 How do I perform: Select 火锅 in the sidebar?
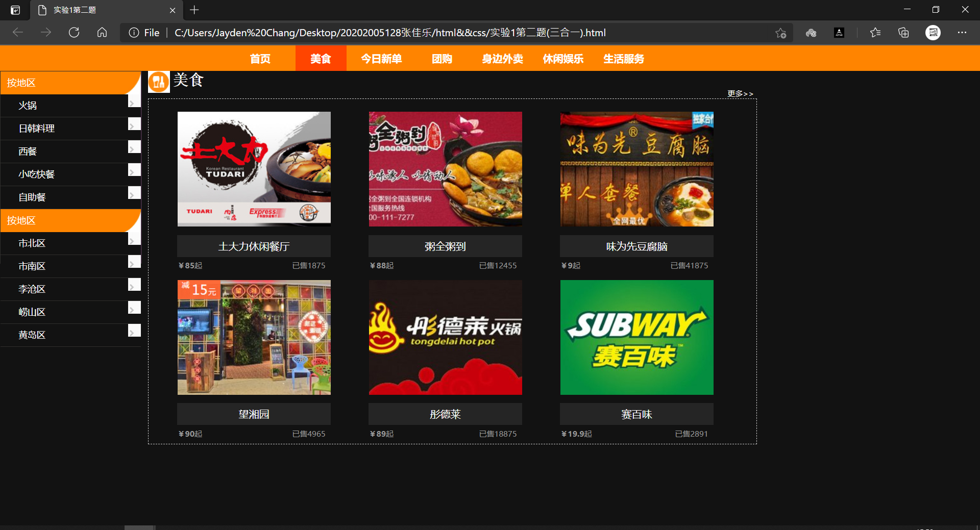pyautogui.click(x=28, y=106)
